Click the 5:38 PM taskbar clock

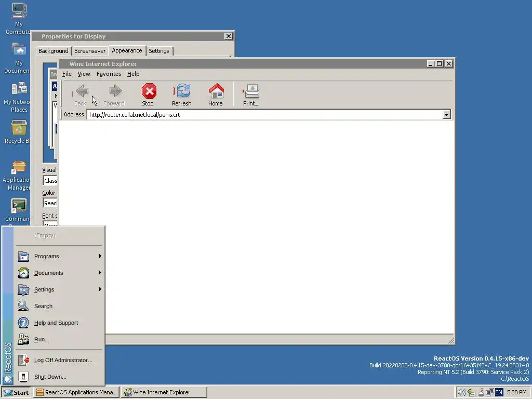[517, 393]
